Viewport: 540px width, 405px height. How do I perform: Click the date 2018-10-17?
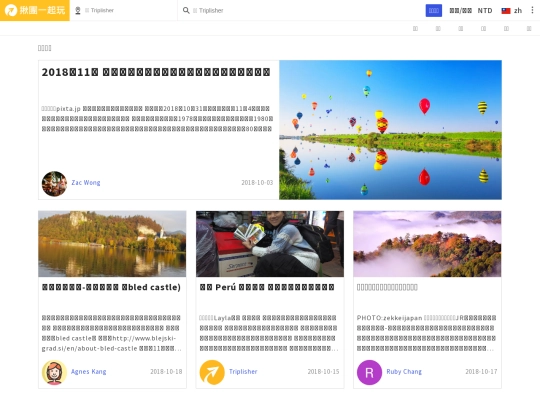[x=481, y=372]
